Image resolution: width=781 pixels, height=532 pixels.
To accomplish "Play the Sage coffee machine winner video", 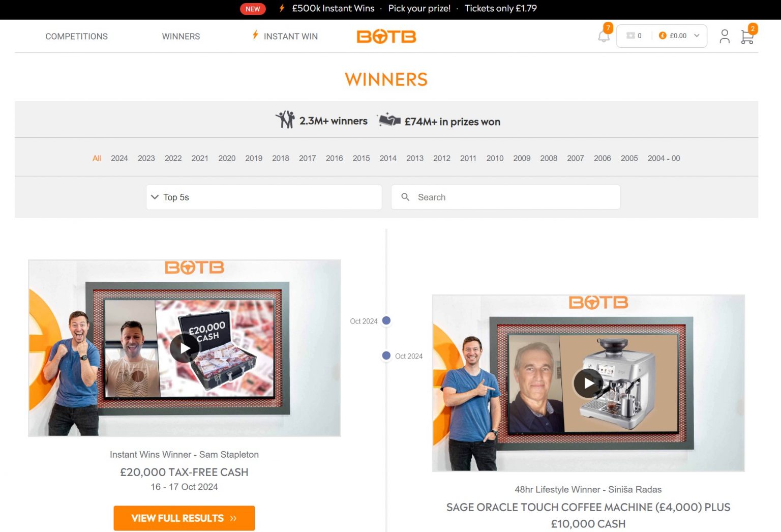I will [x=588, y=383].
